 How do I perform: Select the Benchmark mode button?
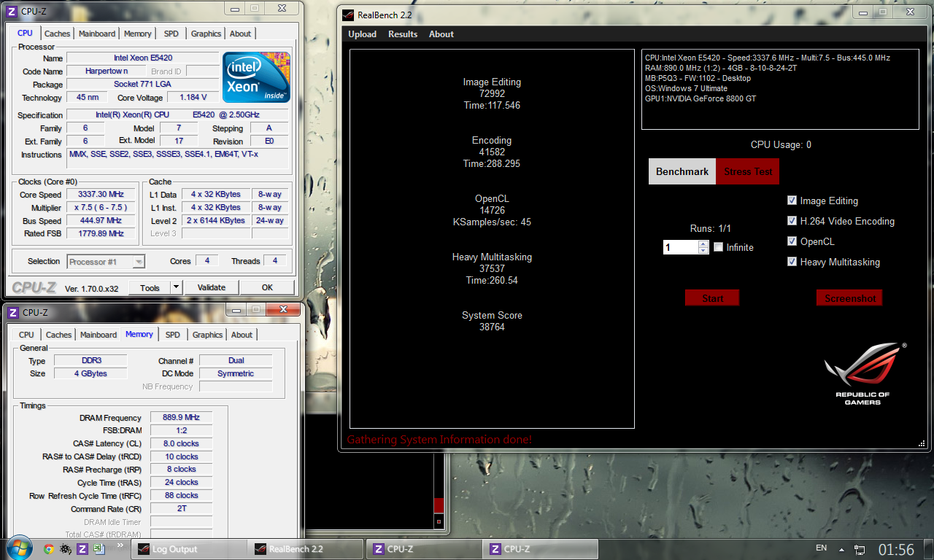point(682,171)
